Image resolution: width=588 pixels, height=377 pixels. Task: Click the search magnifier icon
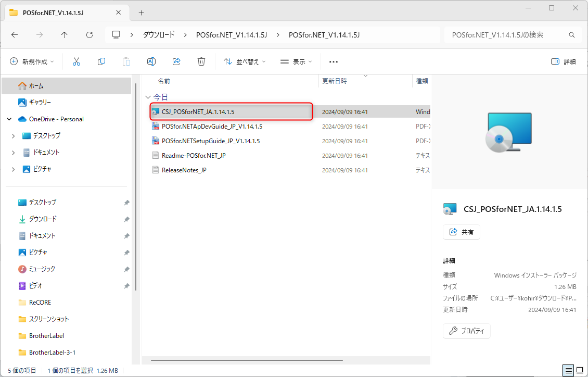click(x=572, y=35)
